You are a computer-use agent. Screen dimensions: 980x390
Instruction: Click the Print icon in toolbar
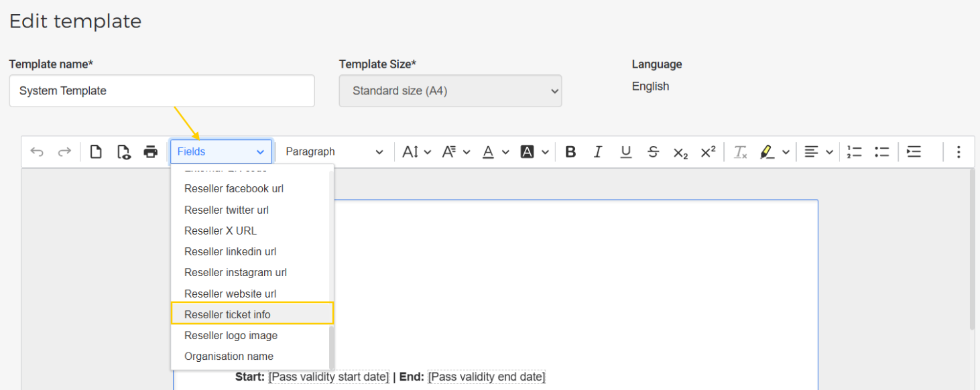pos(151,152)
